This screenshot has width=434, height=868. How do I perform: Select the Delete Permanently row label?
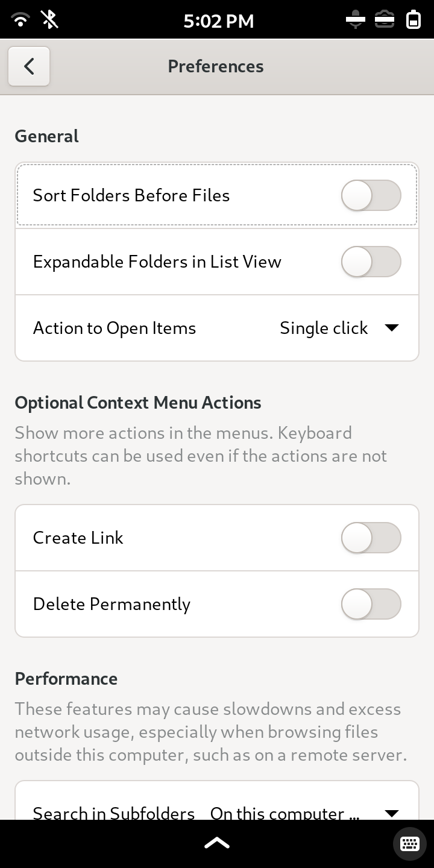(x=112, y=604)
